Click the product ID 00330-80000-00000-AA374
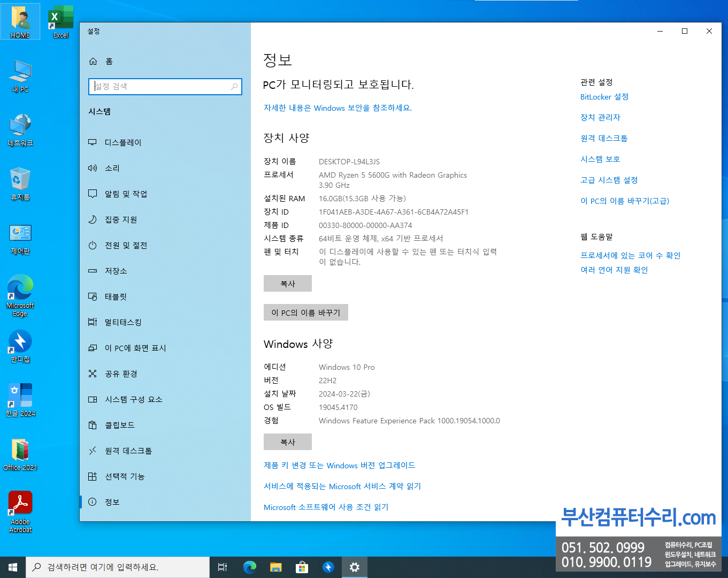The image size is (728, 578). [x=365, y=225]
